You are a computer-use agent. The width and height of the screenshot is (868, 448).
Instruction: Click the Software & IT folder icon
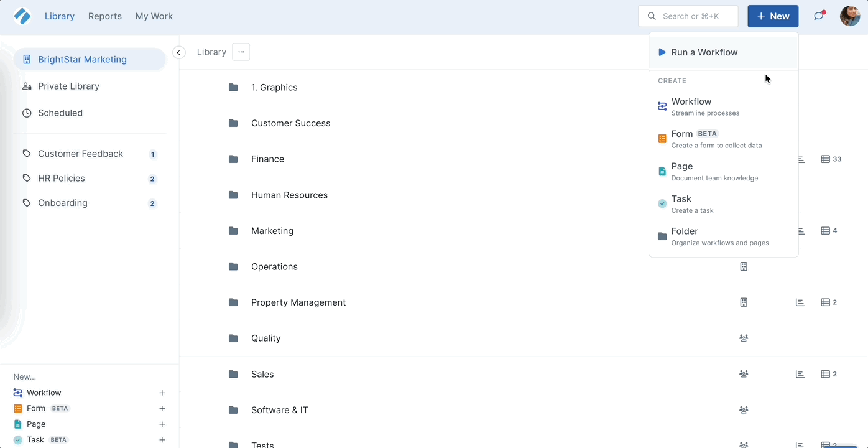[233, 410]
